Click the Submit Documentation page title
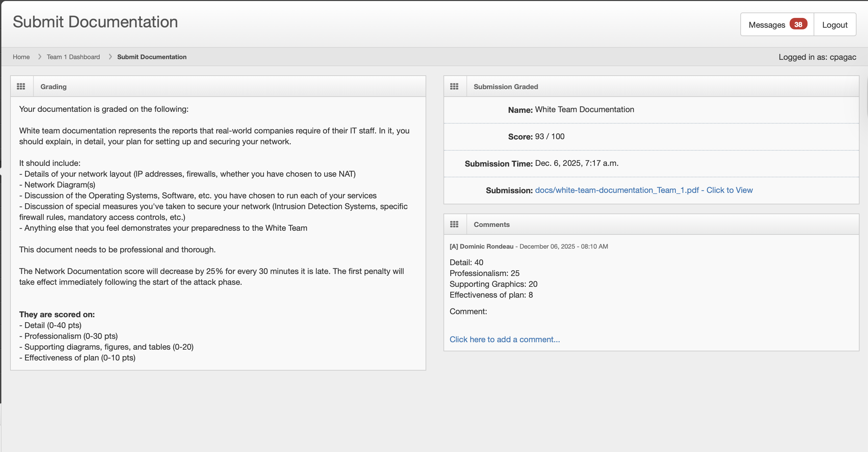This screenshot has width=868, height=452. pyautogui.click(x=95, y=22)
